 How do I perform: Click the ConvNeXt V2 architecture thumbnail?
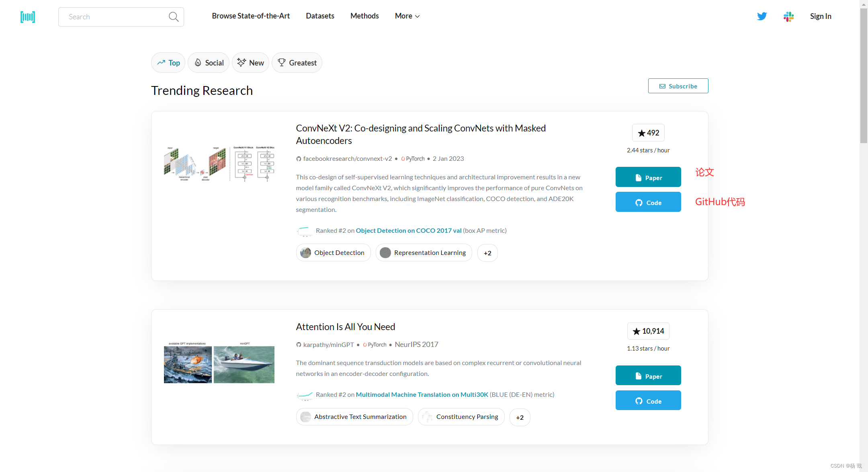[x=219, y=164]
